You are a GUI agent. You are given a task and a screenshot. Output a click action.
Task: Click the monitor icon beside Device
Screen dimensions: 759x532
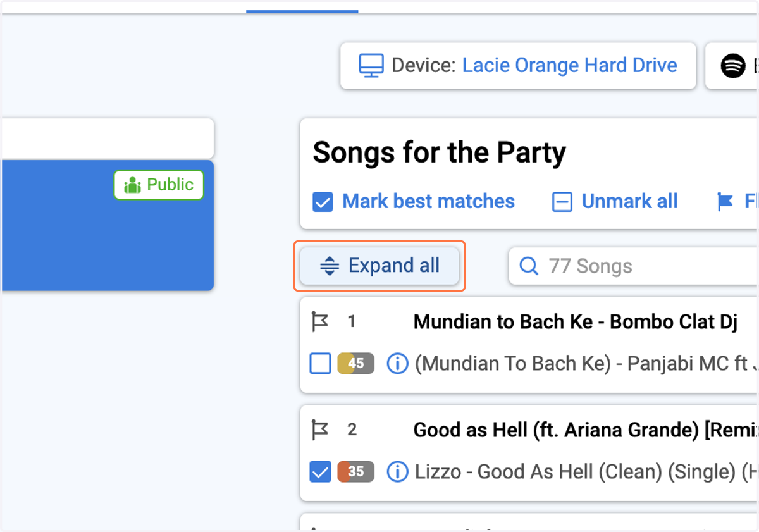coord(371,66)
